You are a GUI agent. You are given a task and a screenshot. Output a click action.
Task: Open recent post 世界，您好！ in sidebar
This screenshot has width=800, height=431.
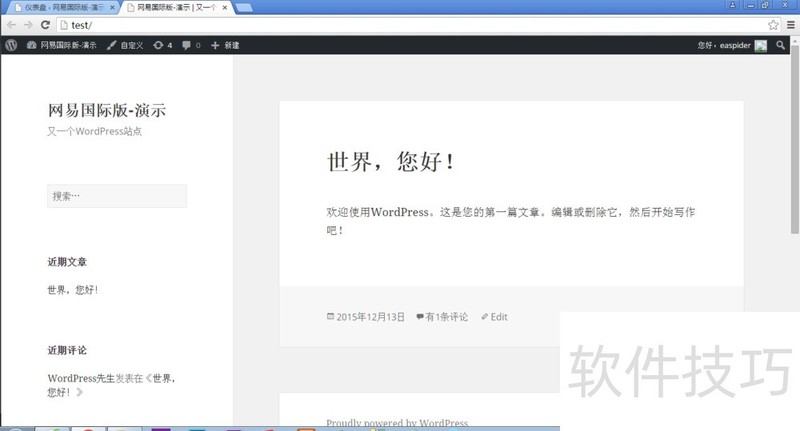72,290
